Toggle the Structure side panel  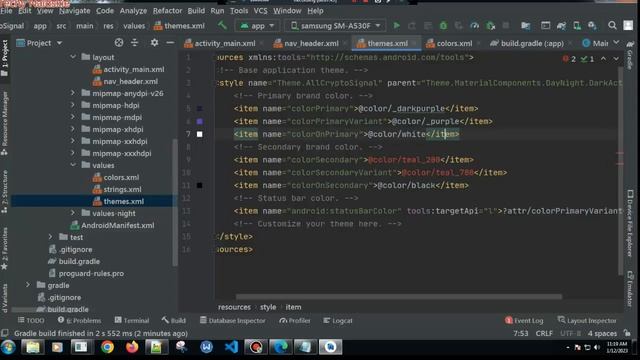tap(5, 192)
